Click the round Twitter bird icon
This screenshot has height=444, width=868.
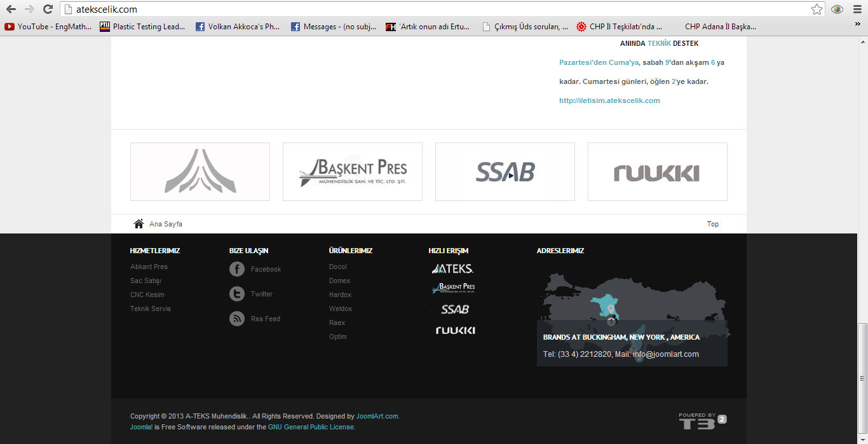click(x=237, y=294)
